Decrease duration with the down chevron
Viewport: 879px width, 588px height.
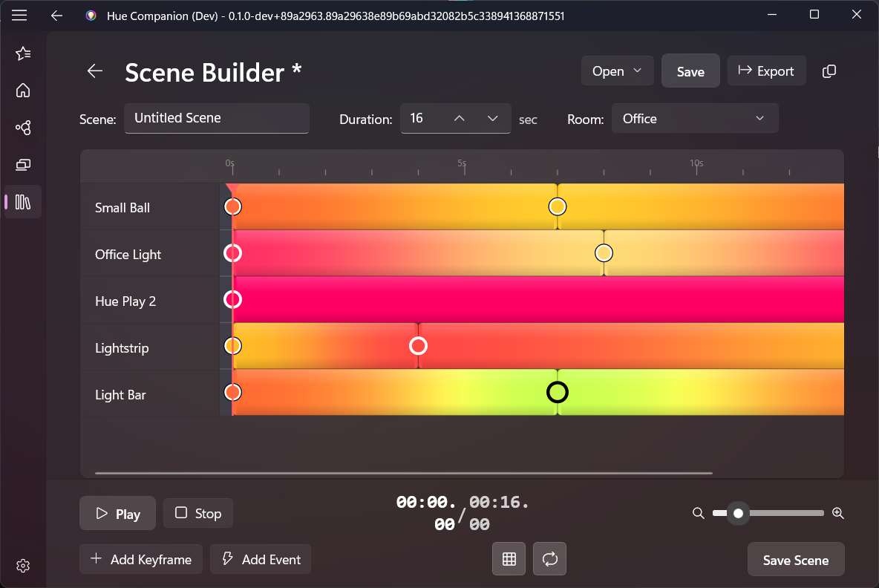492,119
